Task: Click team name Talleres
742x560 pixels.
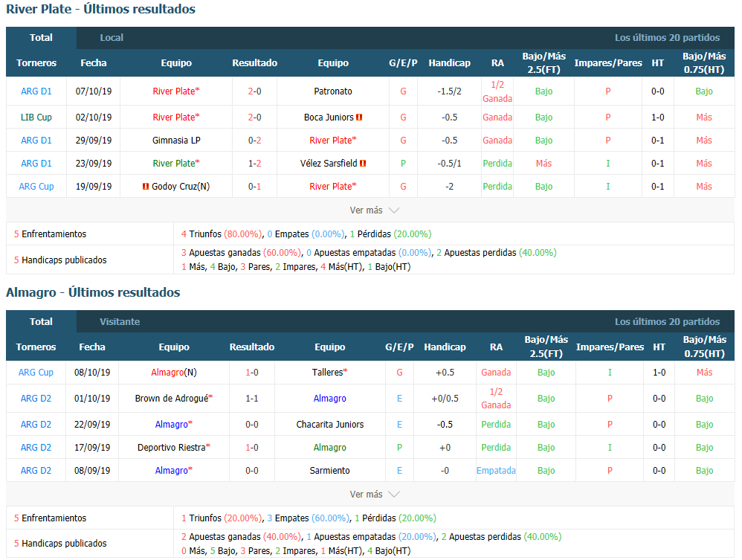Action: point(327,373)
